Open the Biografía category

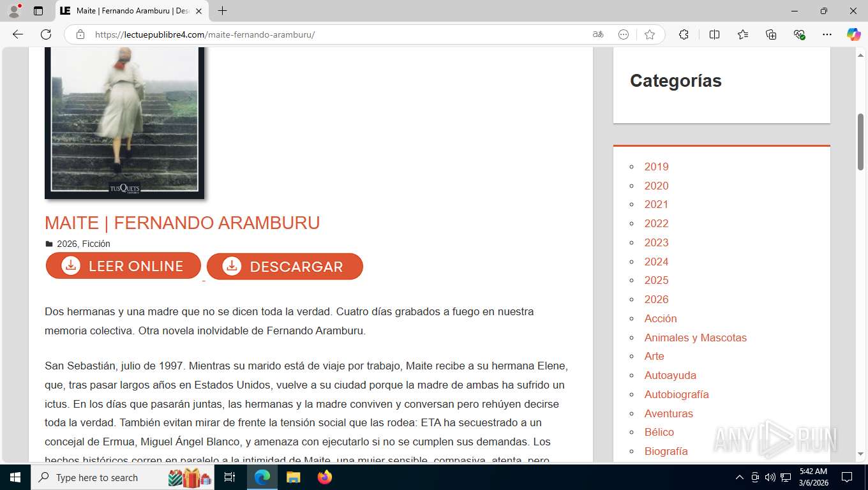[666, 451]
